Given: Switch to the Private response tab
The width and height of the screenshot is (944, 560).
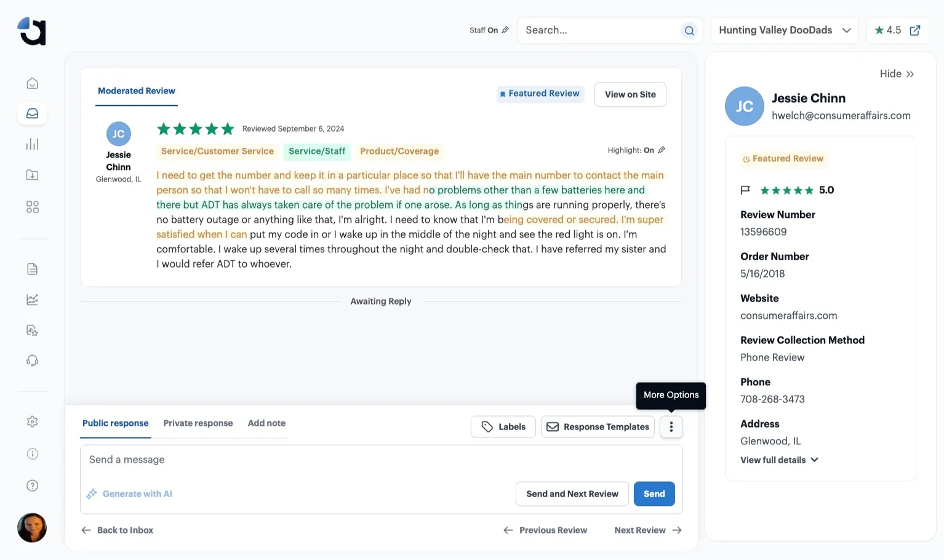Looking at the screenshot, I should 198,423.
